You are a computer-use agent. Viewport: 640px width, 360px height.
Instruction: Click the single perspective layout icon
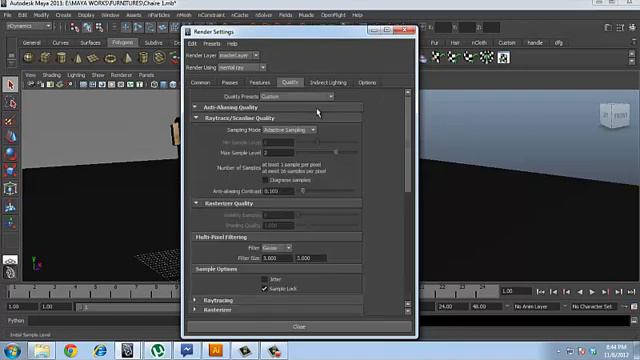[10, 260]
